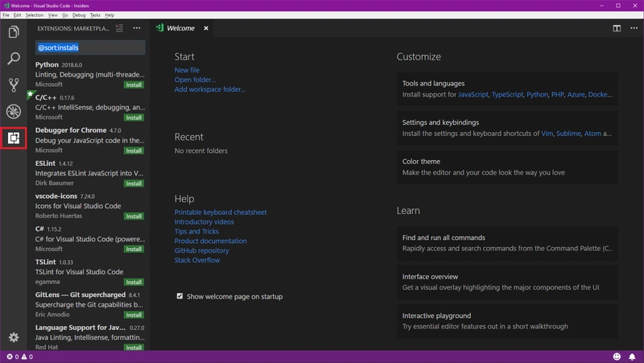Click the extensions search input field
644x363 pixels.
pyautogui.click(x=90, y=47)
